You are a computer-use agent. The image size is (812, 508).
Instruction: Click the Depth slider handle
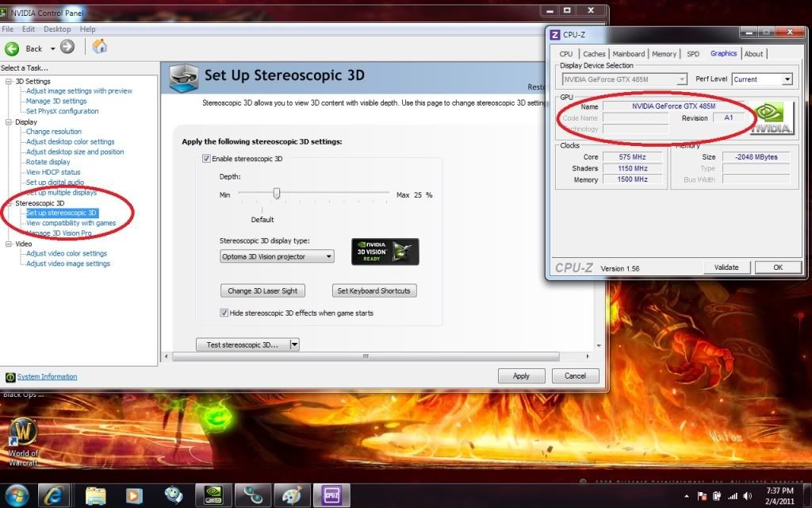tap(277, 194)
